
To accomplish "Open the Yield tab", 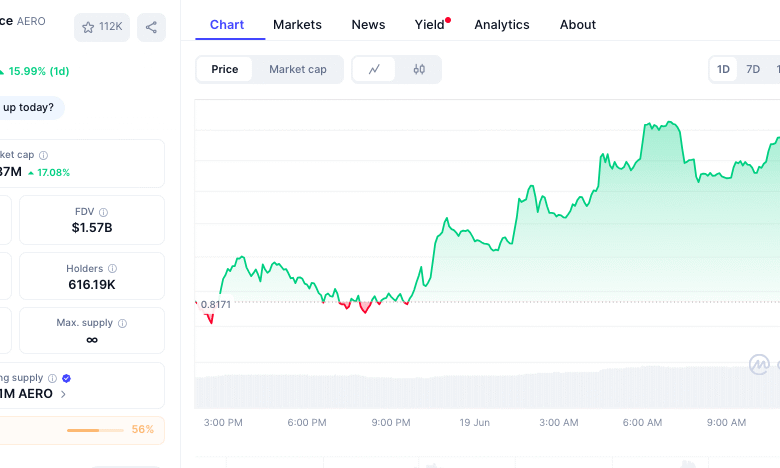I will (430, 24).
